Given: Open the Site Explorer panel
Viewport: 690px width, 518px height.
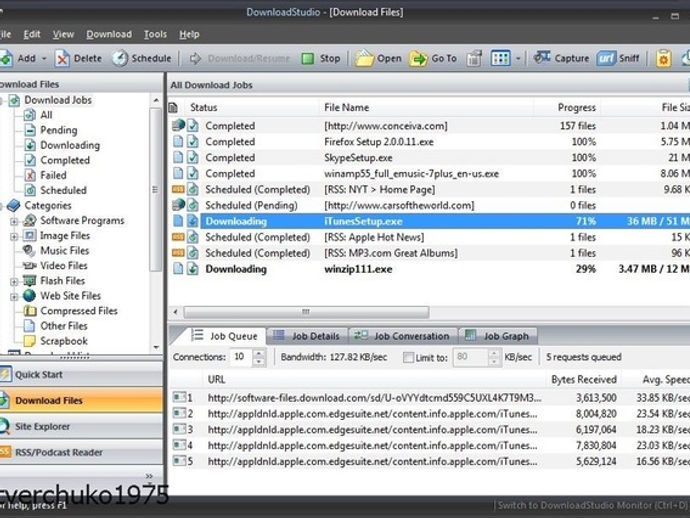Looking at the screenshot, I should click(x=81, y=426).
